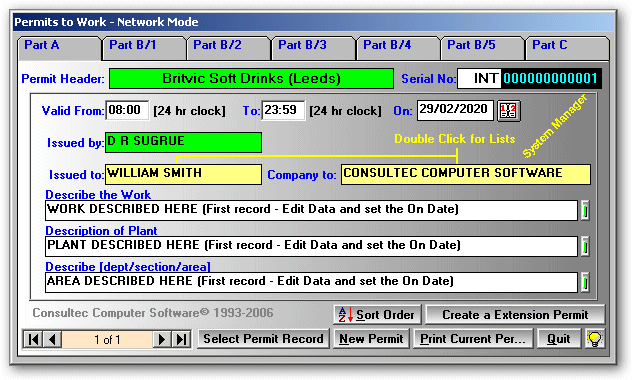Click the dept/section/area description text box
Viewport: 632px width, 380px height.
coord(311,282)
